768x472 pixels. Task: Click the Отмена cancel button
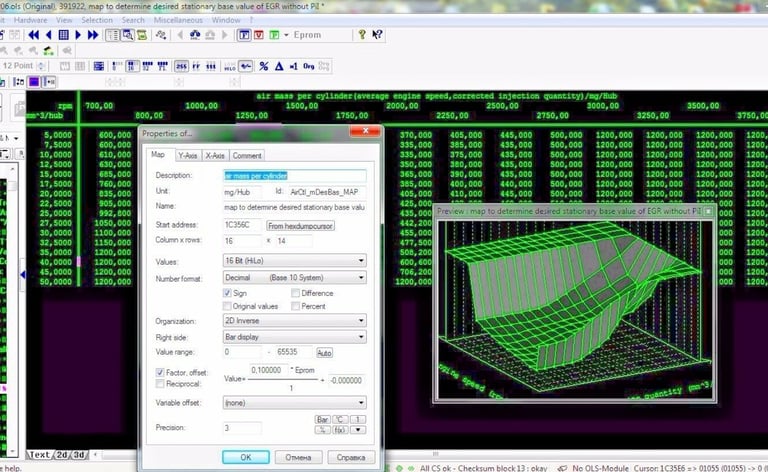(298, 457)
